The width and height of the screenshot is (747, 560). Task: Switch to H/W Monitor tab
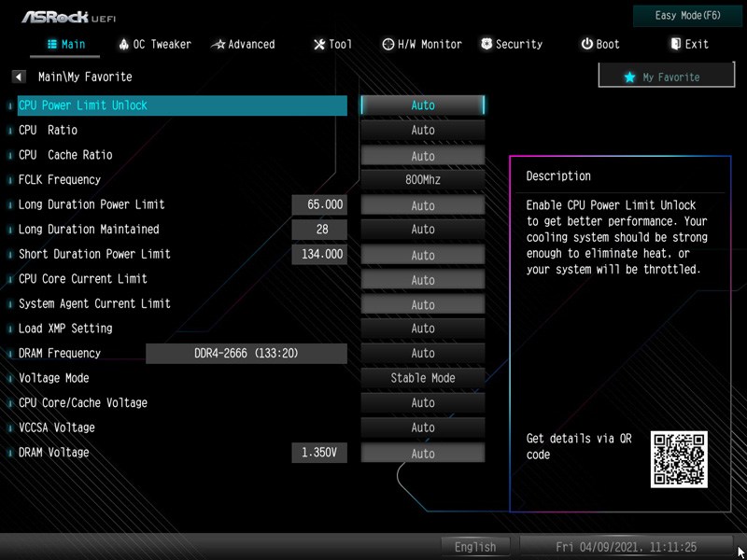(423, 45)
